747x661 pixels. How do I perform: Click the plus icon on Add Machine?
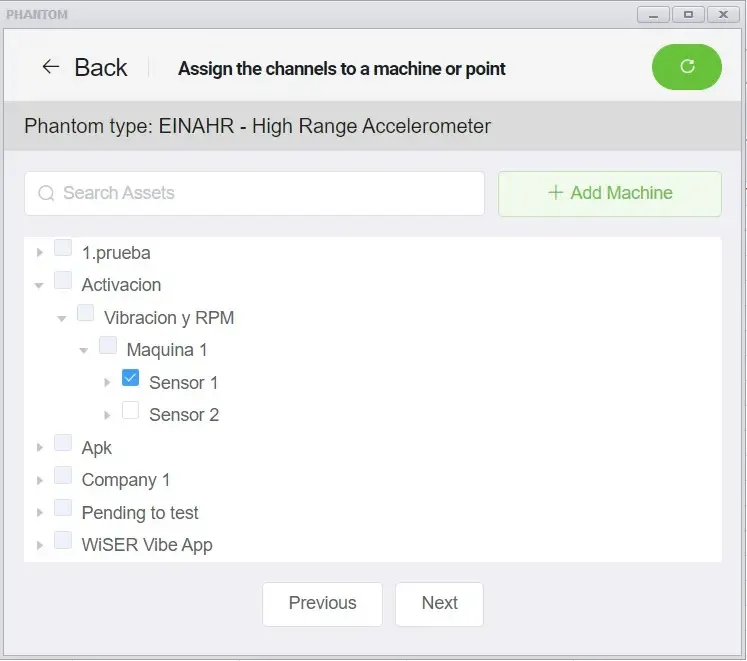[555, 193]
